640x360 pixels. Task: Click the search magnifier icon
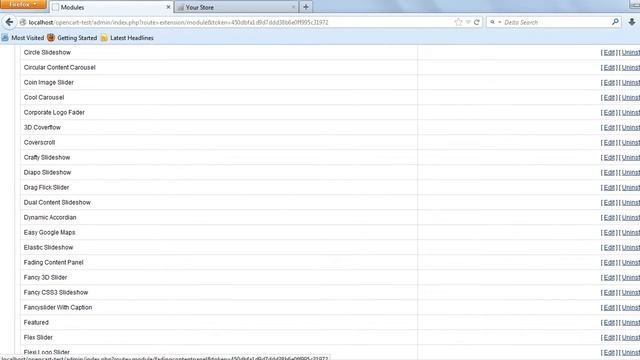click(x=615, y=22)
